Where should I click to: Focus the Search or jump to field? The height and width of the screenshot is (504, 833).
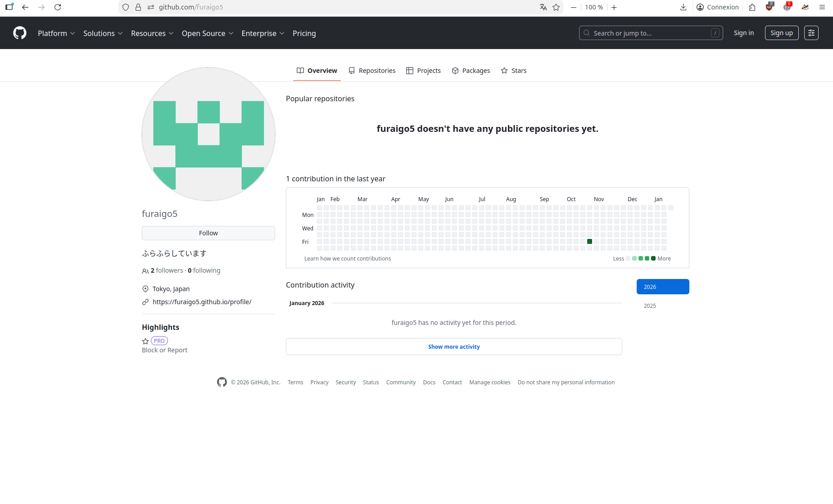click(x=650, y=33)
